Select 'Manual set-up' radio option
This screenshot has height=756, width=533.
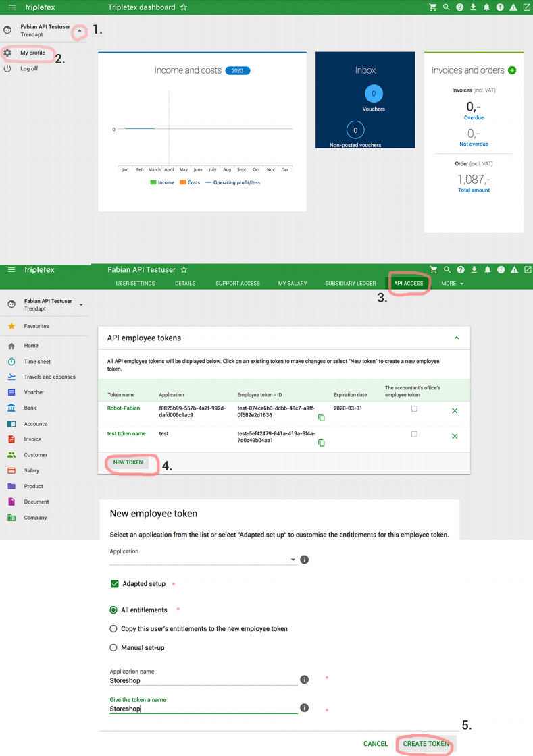[113, 648]
